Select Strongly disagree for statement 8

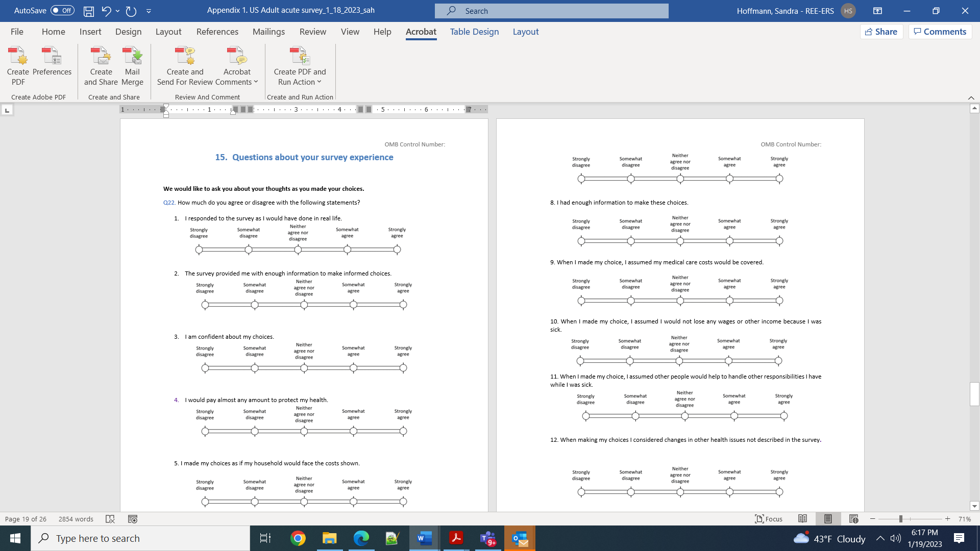pos(581,241)
